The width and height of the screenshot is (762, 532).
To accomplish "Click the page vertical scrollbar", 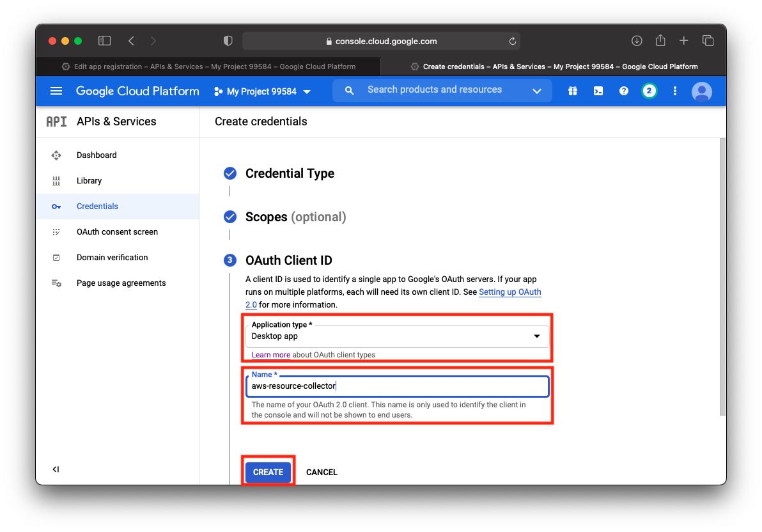I will pyautogui.click(x=722, y=277).
